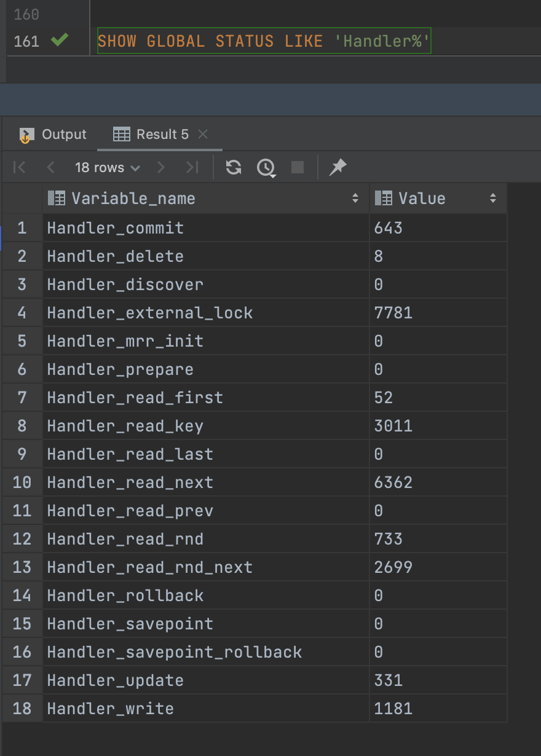Click value 2699 for Handler_read_rnd_next
The height and width of the screenshot is (756, 541).
pyautogui.click(x=438, y=567)
